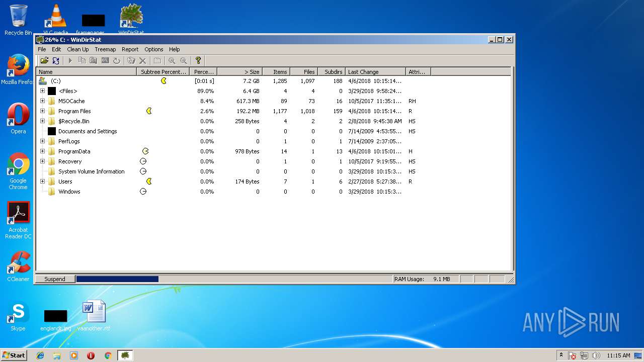Screen dimensions: 644x362
Task: Select the Opera desktop shortcut
Action: (x=18, y=119)
